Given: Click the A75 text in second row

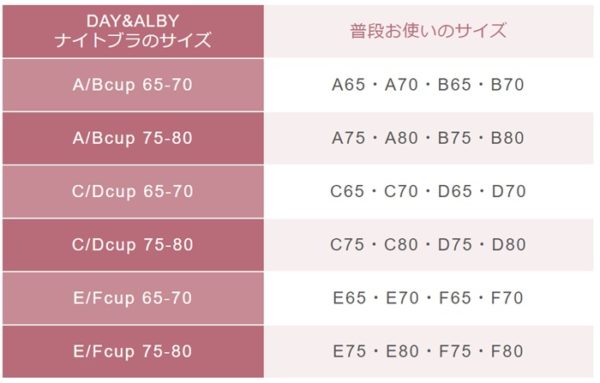Looking at the screenshot, I should click(349, 139).
